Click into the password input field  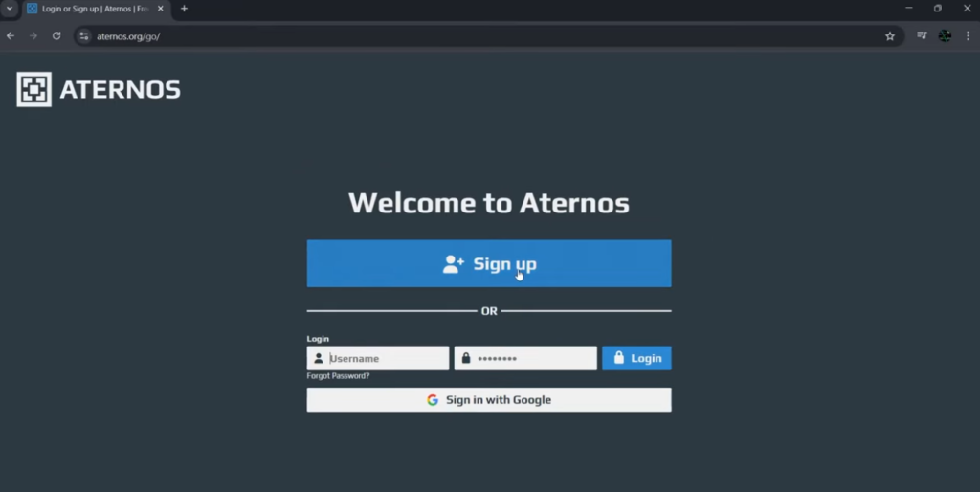(525, 358)
